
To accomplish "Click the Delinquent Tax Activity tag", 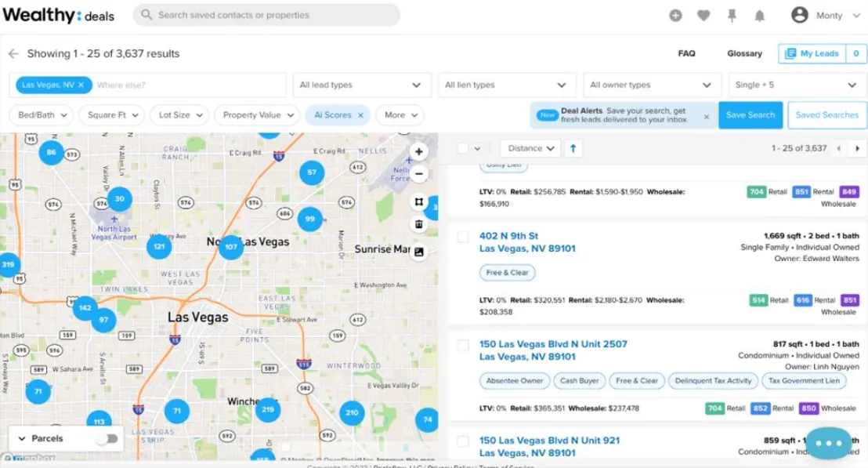I will click(713, 381).
